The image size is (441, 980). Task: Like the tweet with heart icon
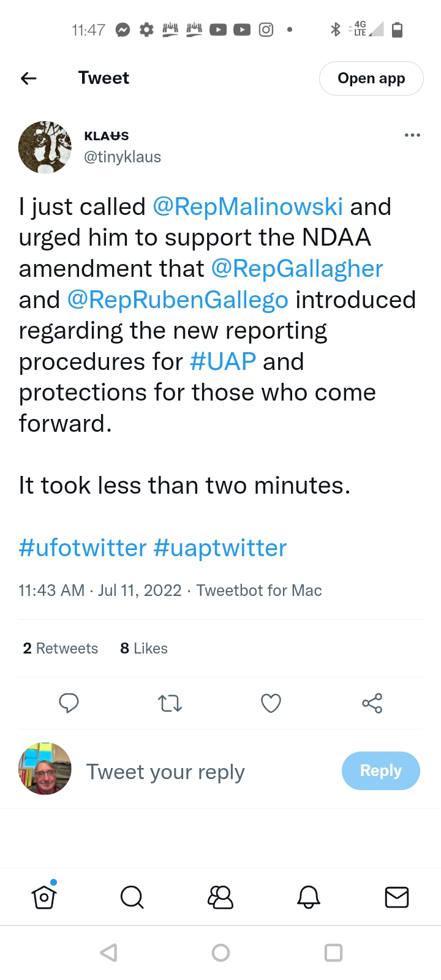pyautogui.click(x=271, y=703)
